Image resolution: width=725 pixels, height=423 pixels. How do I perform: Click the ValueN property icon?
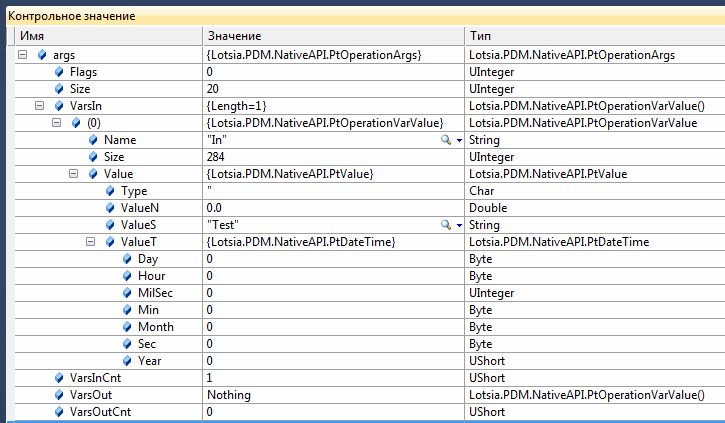coord(110,208)
